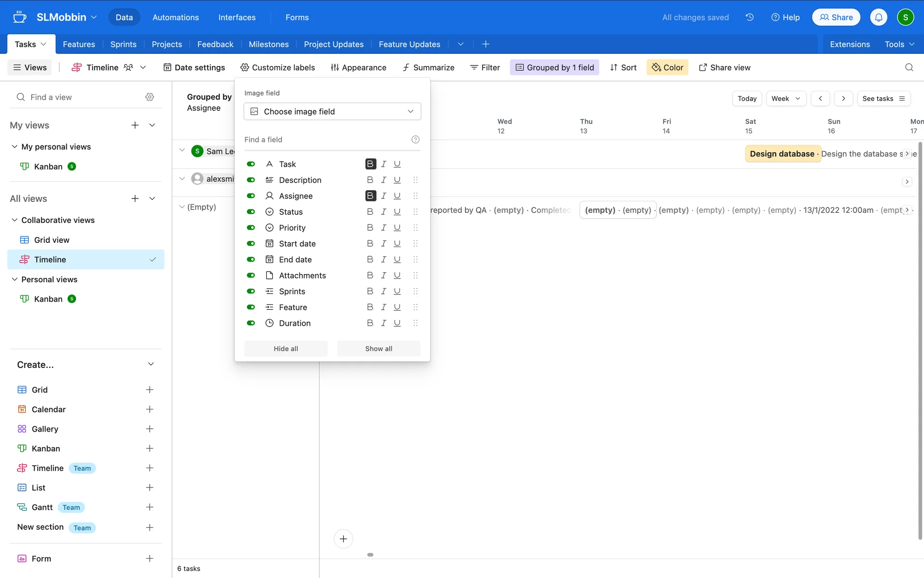924x578 pixels.
Task: Switch to the Milestones table tab
Action: pos(269,44)
